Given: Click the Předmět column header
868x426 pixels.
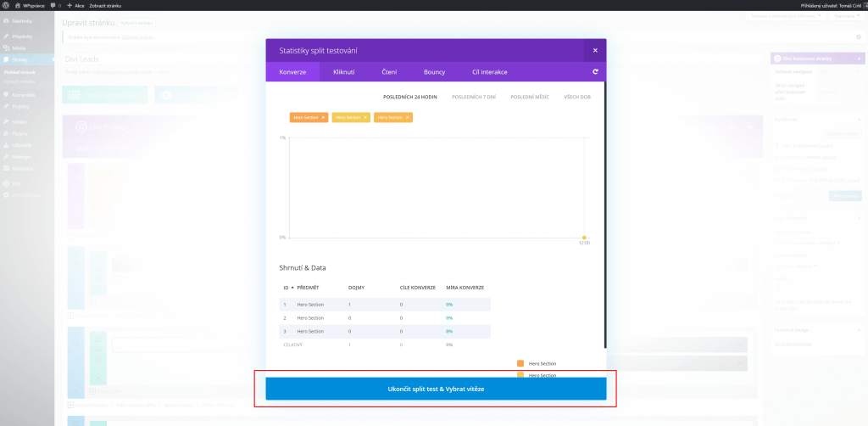Looking at the screenshot, I should click(x=308, y=288).
